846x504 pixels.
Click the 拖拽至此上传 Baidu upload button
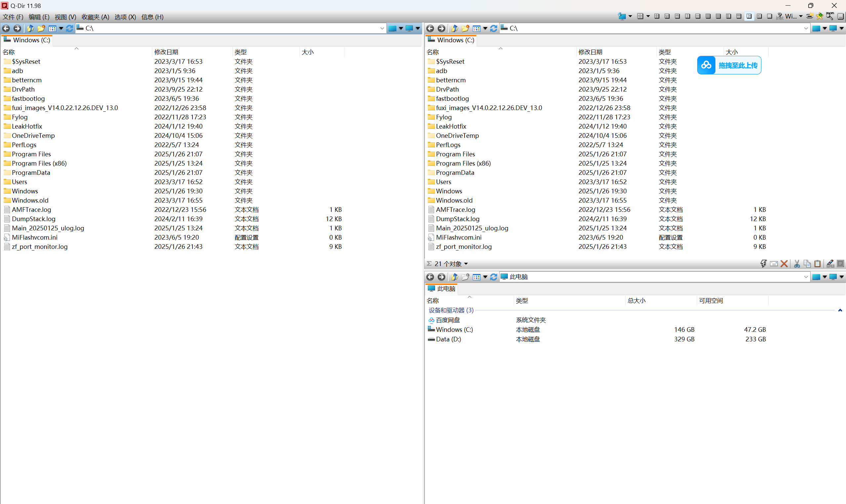(x=729, y=65)
